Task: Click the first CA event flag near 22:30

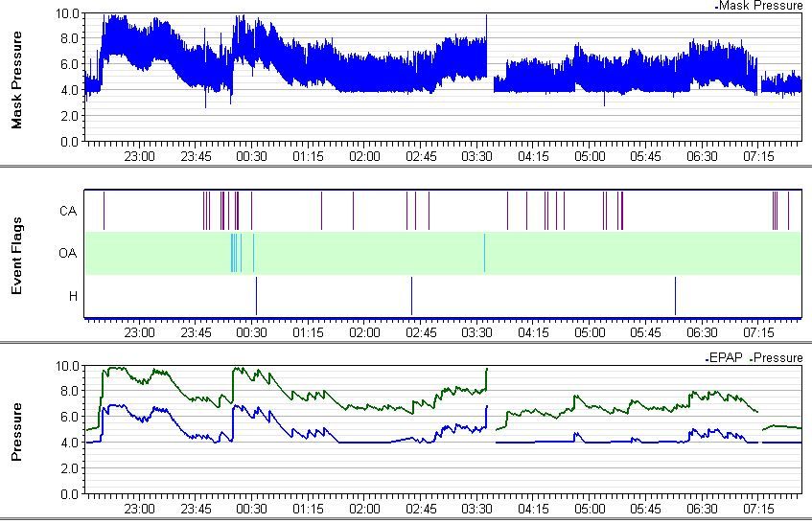Action: click(x=104, y=211)
